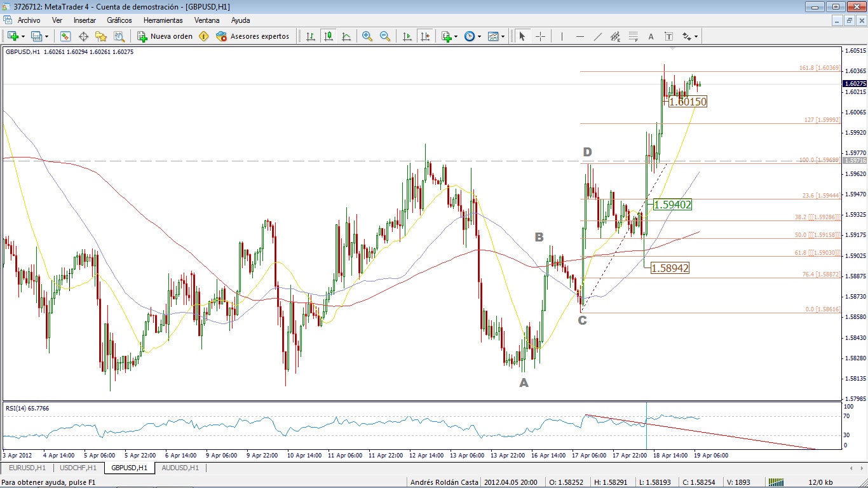Select the Vertical Line drawing tool
868x488 pixels.
pyautogui.click(x=562, y=36)
